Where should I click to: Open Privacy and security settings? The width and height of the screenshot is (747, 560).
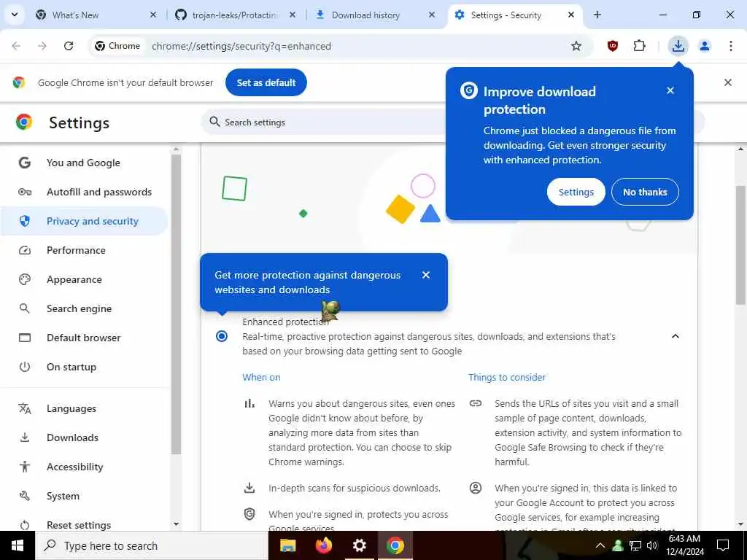point(84,221)
